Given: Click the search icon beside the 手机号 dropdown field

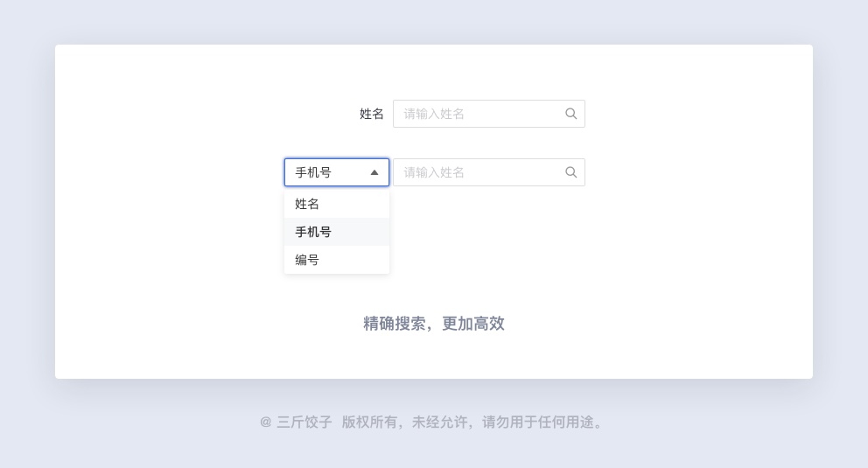Looking at the screenshot, I should tap(570, 172).
